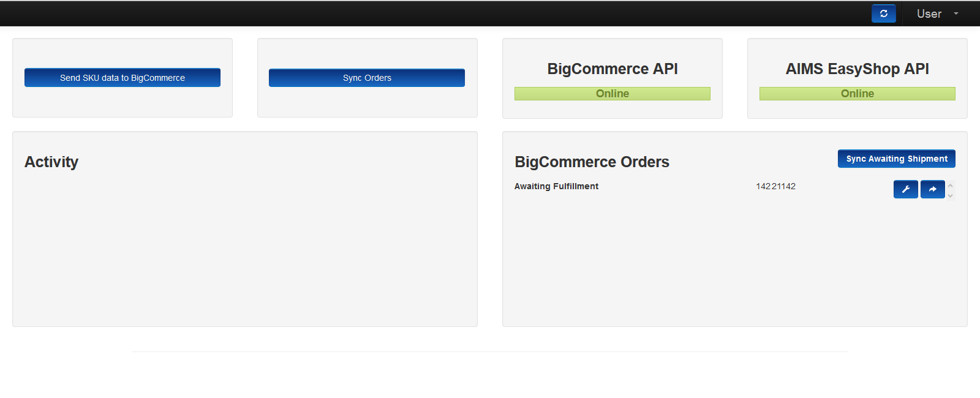Open the wrench tool for Awaiting Fulfillment

point(906,189)
